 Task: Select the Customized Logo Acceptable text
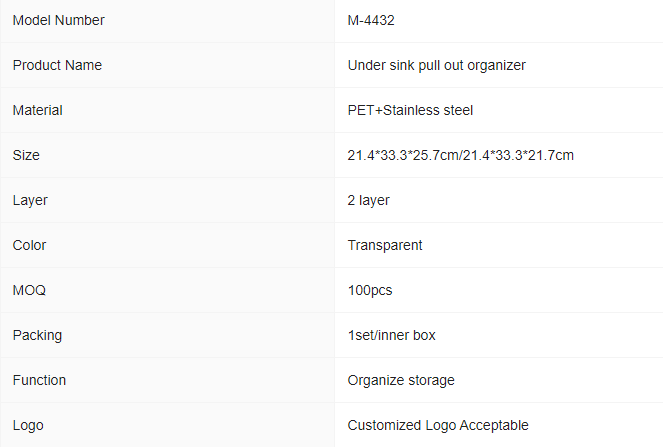tap(438, 425)
